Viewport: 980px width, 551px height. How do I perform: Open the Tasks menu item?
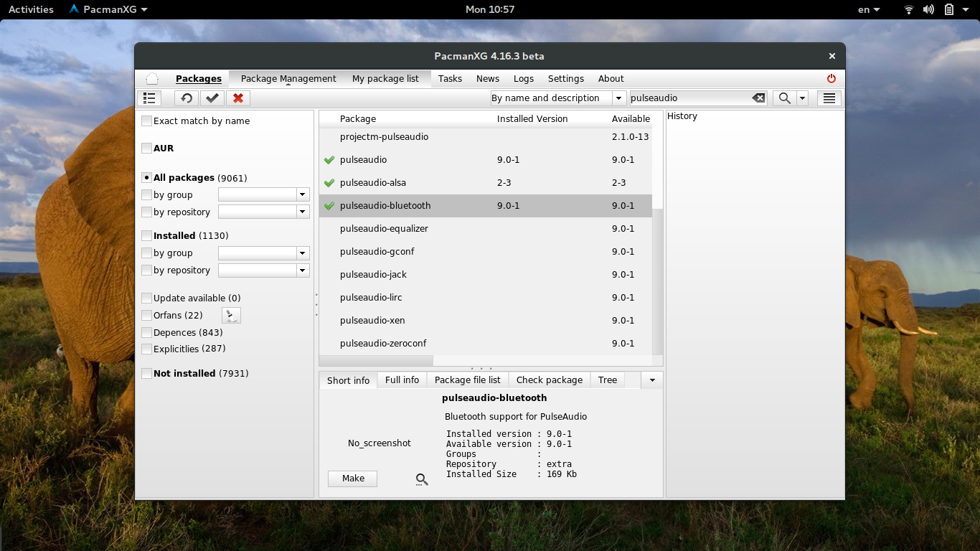point(450,79)
